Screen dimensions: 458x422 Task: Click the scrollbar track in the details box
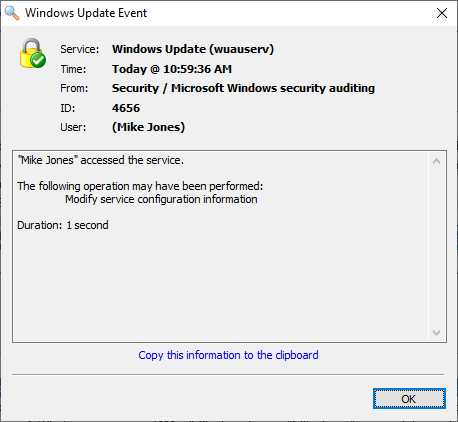[x=436, y=247]
